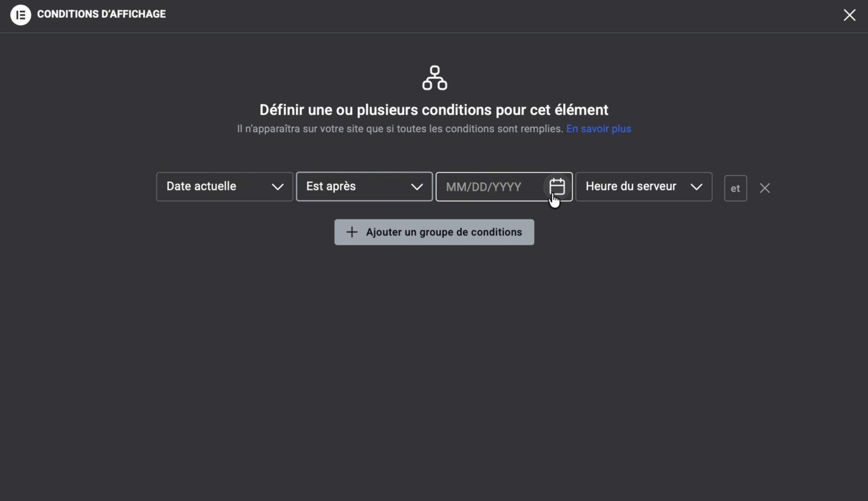The image size is (868, 501).
Task: Click the plus icon on the conditions button
Action: point(352,232)
